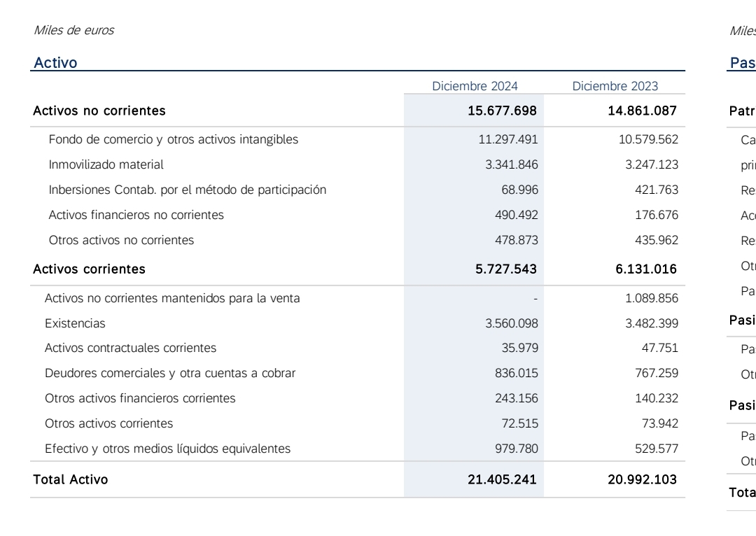
Task: Select value 3.482.399
Action: click(652, 323)
